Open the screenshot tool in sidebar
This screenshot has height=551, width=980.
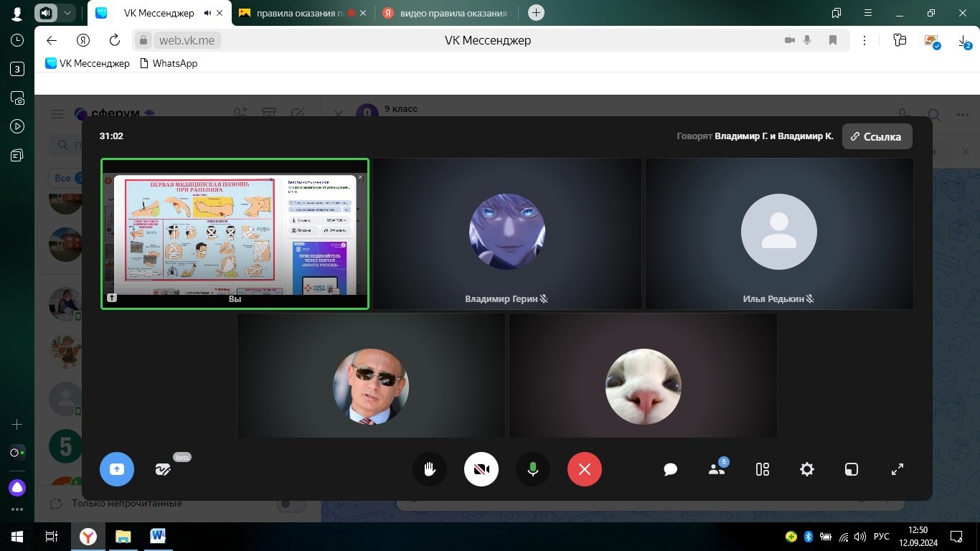17,98
